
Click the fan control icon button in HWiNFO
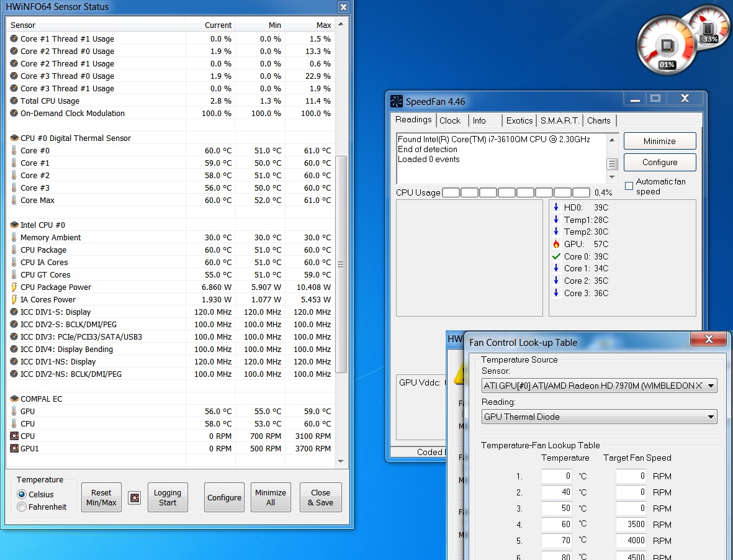[x=135, y=497]
